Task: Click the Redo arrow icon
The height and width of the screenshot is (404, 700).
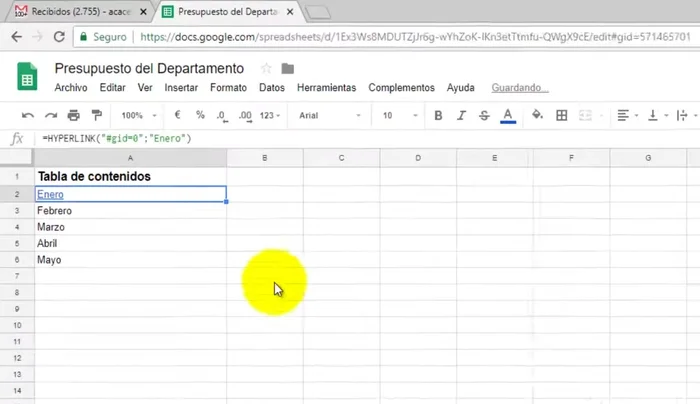Action: point(50,115)
